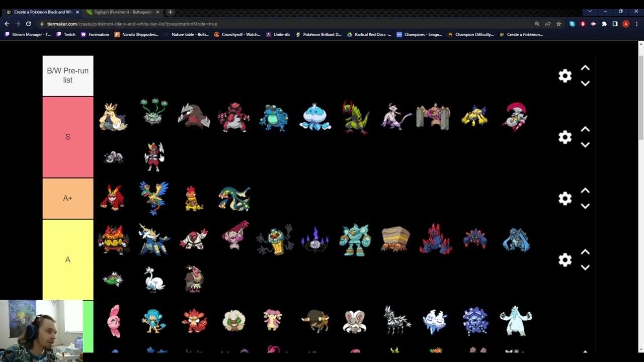
Task: Select the Samurott image in A tier
Action: [x=154, y=239]
